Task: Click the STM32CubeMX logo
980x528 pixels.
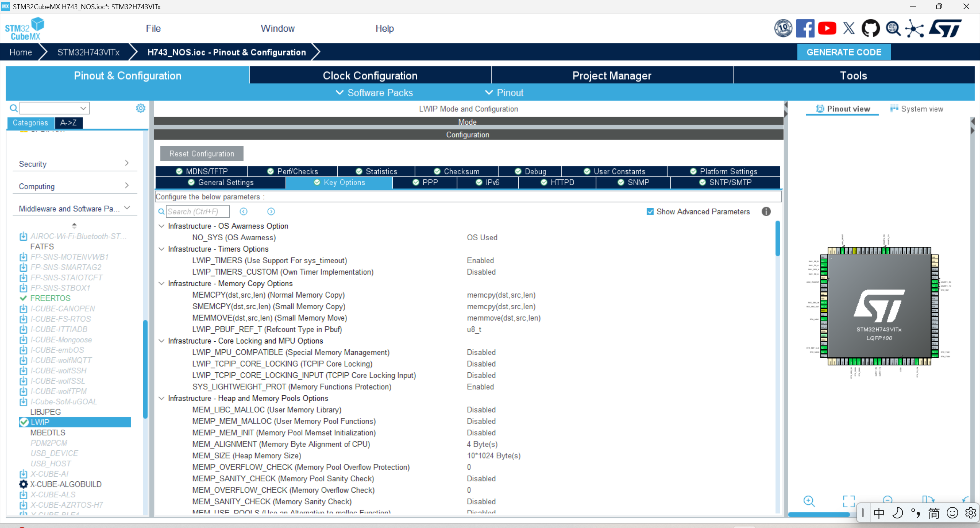Action: point(24,29)
